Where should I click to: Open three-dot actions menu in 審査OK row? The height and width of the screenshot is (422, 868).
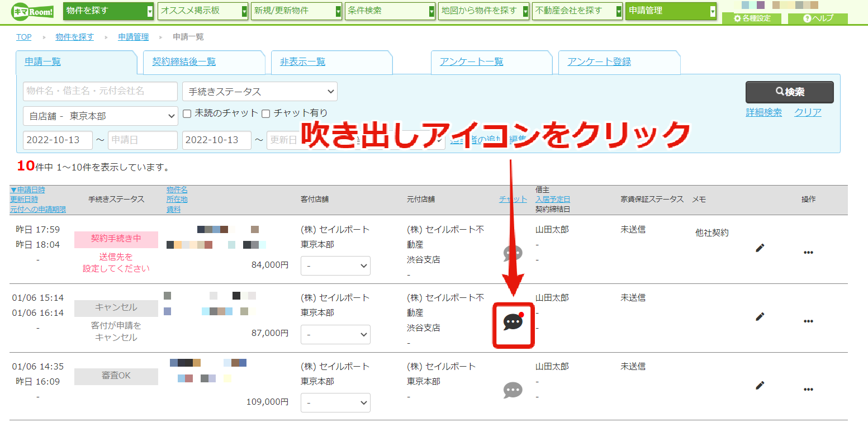click(x=808, y=390)
